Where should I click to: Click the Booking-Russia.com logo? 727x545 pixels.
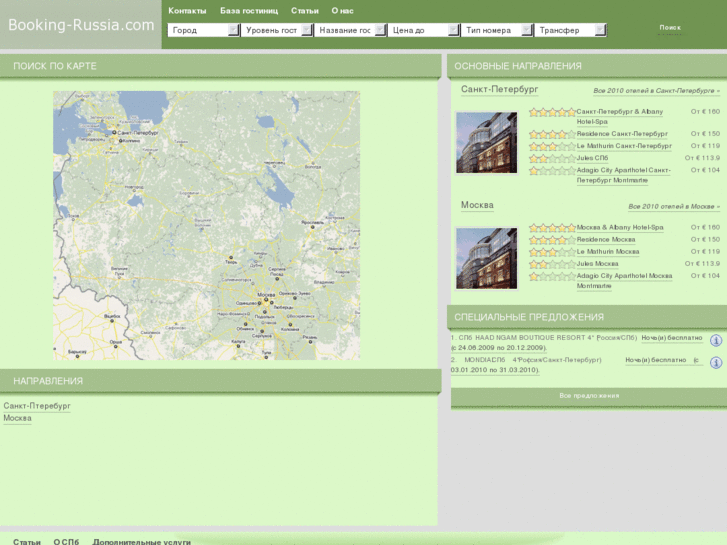80,25
